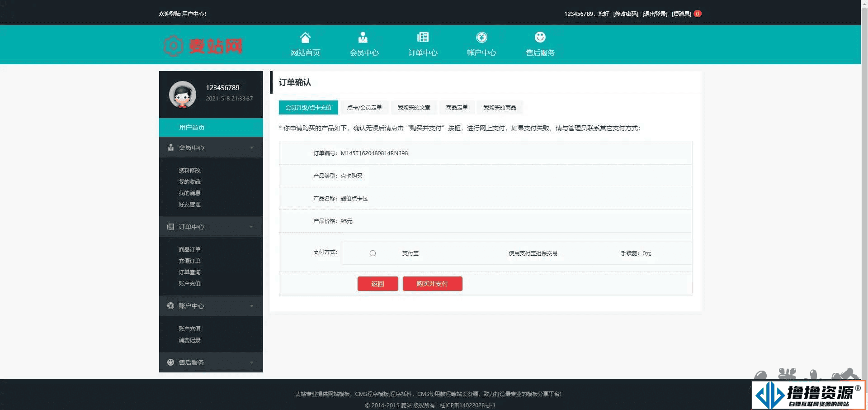Image resolution: width=868 pixels, height=410 pixels.
Task: Click the sidebar 账户中心 coin icon
Action: [x=170, y=305]
